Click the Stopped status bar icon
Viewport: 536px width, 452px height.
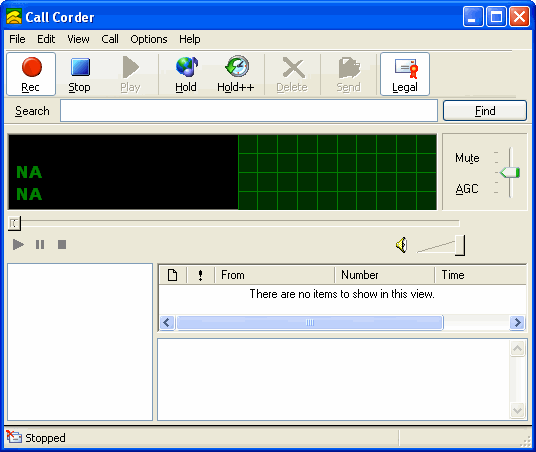tap(14, 437)
